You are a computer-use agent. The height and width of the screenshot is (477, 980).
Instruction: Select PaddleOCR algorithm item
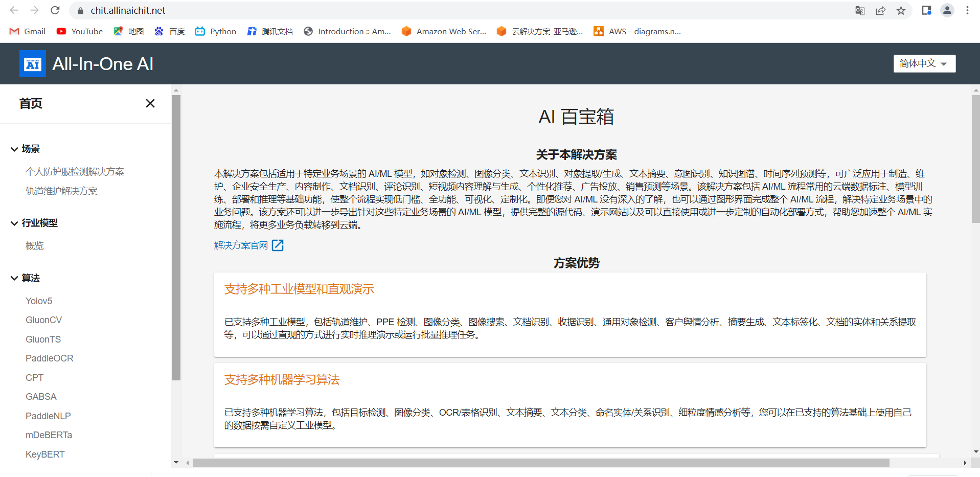pos(50,358)
